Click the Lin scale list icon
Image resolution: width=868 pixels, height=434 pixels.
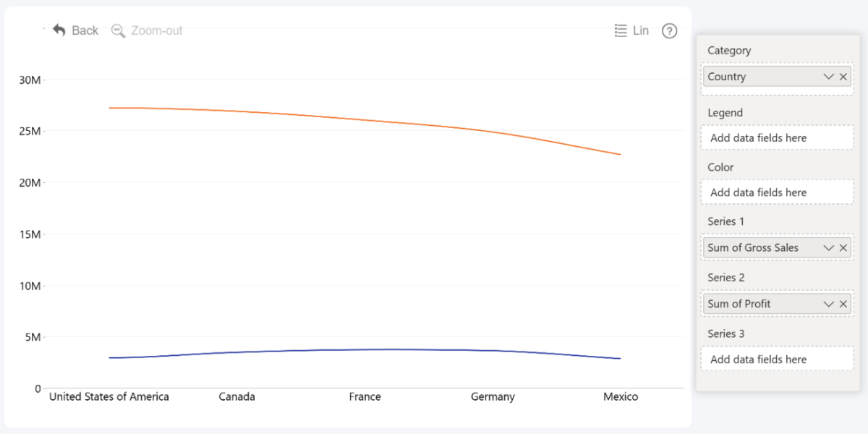[x=621, y=30]
